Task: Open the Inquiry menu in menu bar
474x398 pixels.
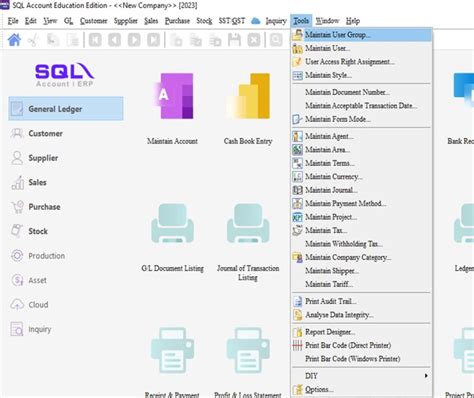Action: click(x=276, y=21)
